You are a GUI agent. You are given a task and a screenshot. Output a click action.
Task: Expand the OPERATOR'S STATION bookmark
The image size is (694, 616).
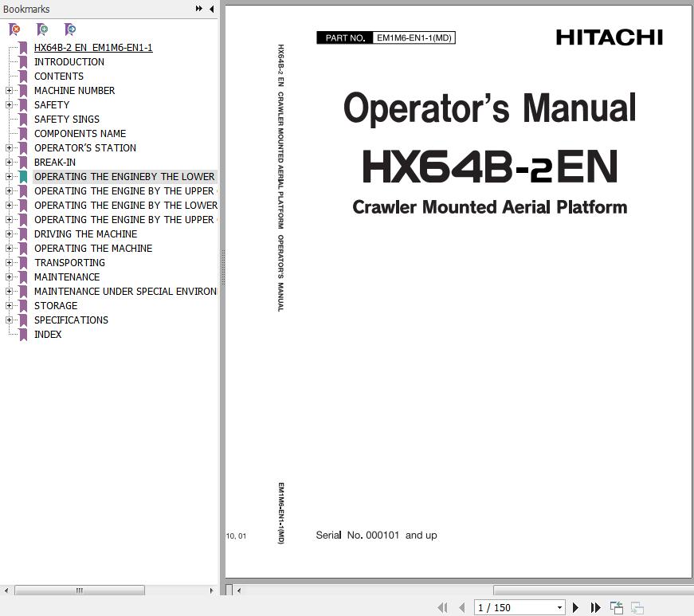(9, 147)
